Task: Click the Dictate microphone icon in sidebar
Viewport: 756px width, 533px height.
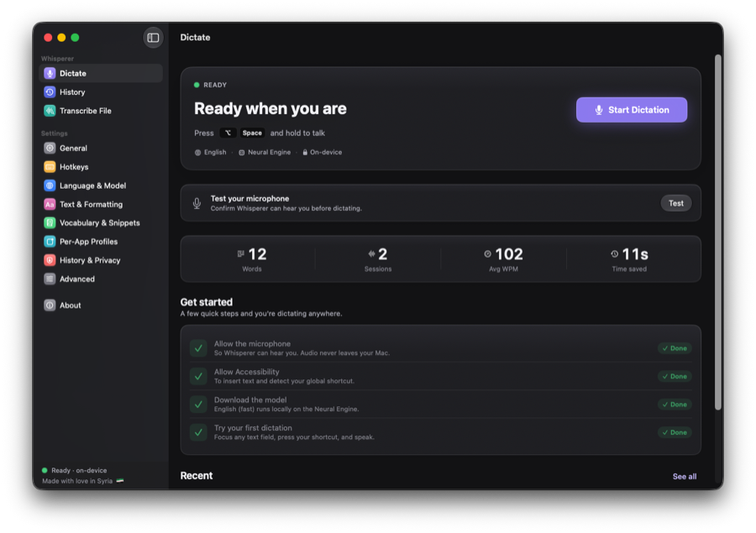Action: [x=50, y=73]
